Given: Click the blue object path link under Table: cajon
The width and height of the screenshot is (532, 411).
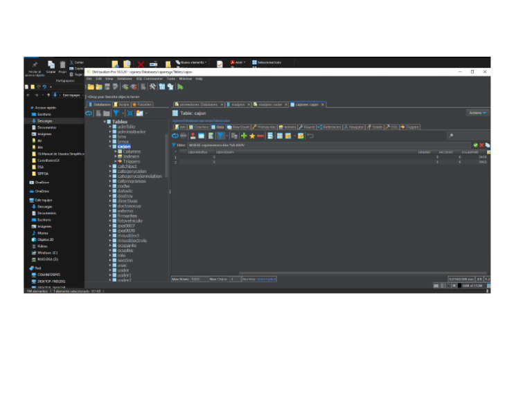Looking at the screenshot, I should [201, 120].
